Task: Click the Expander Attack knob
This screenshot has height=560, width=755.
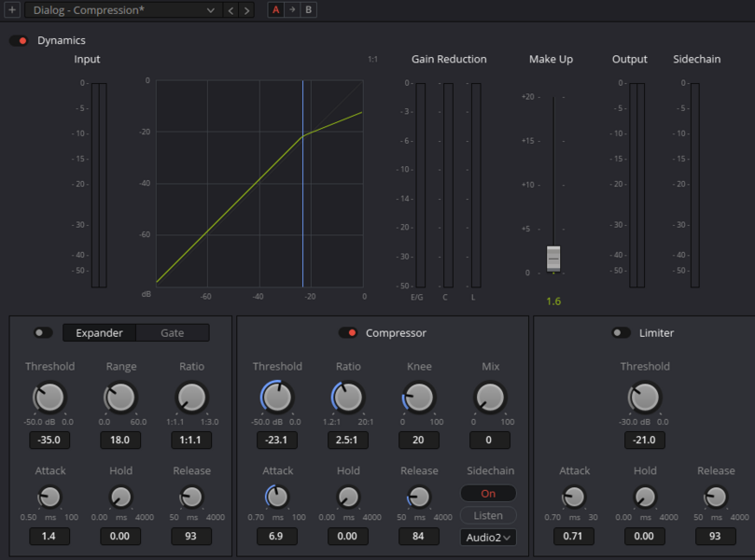Action: click(x=49, y=497)
